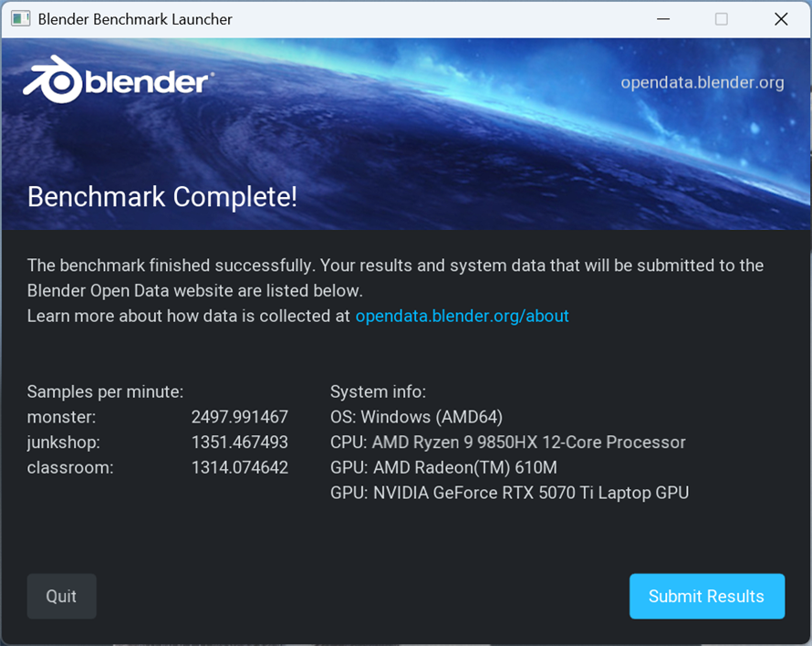Open the opendata.blender.org/about link

tap(462, 316)
